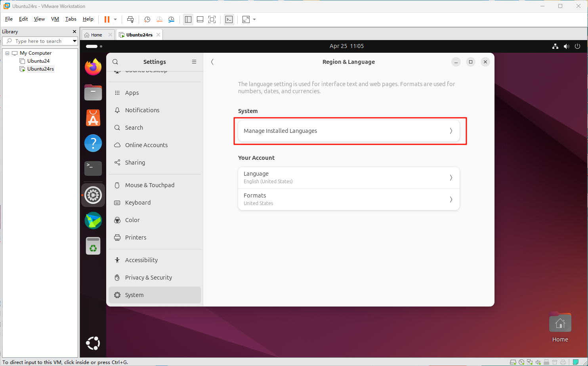Open Manage Installed Languages
Viewport: 588px width, 366px height.
tap(349, 131)
